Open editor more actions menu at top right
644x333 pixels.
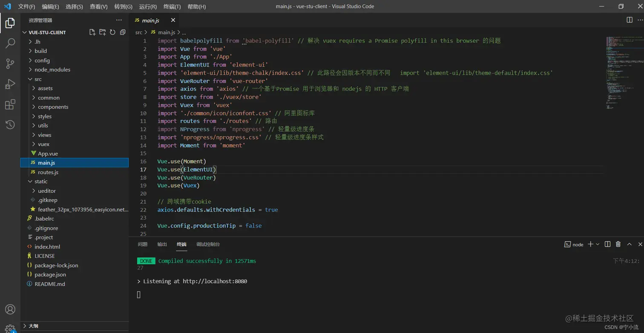coord(640,20)
